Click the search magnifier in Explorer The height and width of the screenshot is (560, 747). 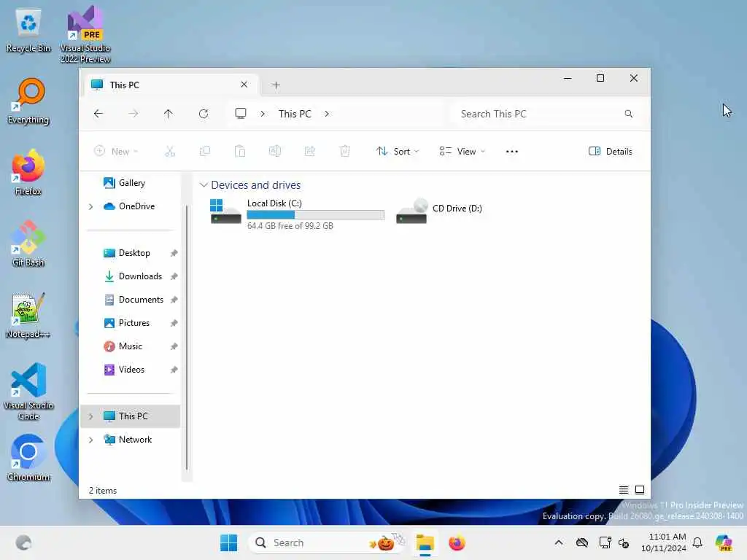point(628,114)
